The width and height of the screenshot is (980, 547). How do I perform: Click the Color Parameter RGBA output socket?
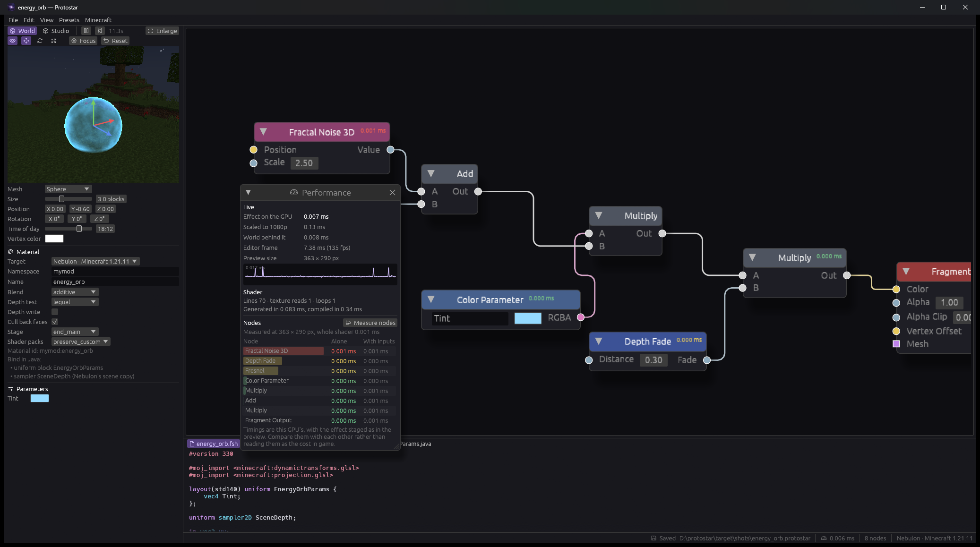click(x=581, y=317)
